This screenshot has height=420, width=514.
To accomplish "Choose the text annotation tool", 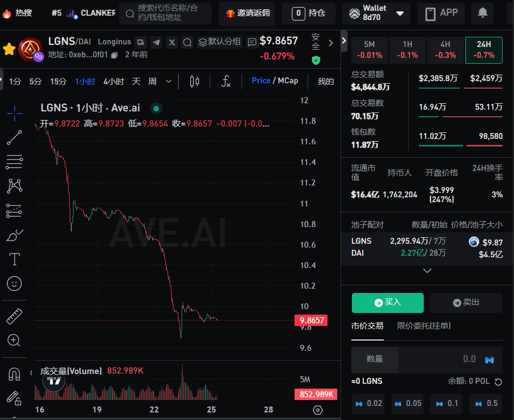I will 14,259.
